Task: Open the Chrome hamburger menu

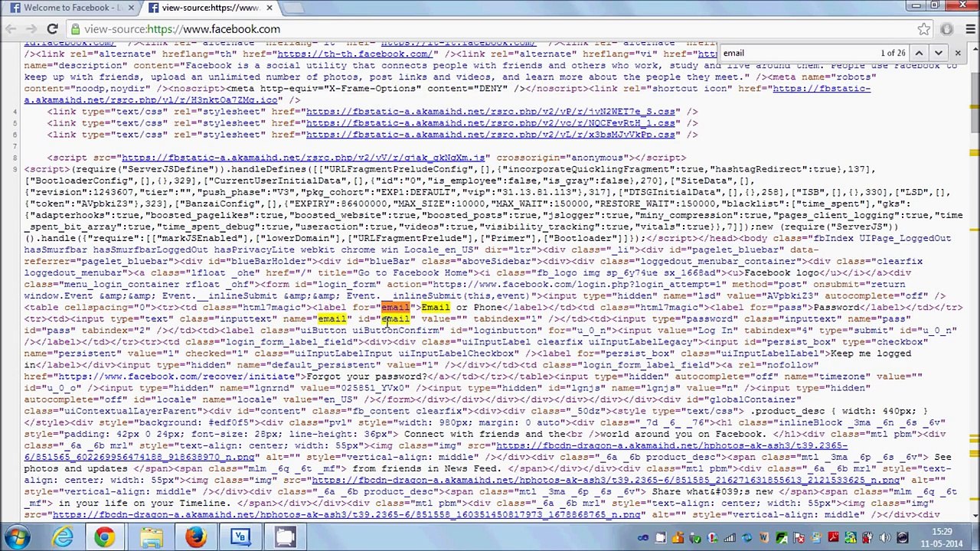Action: 969,29
